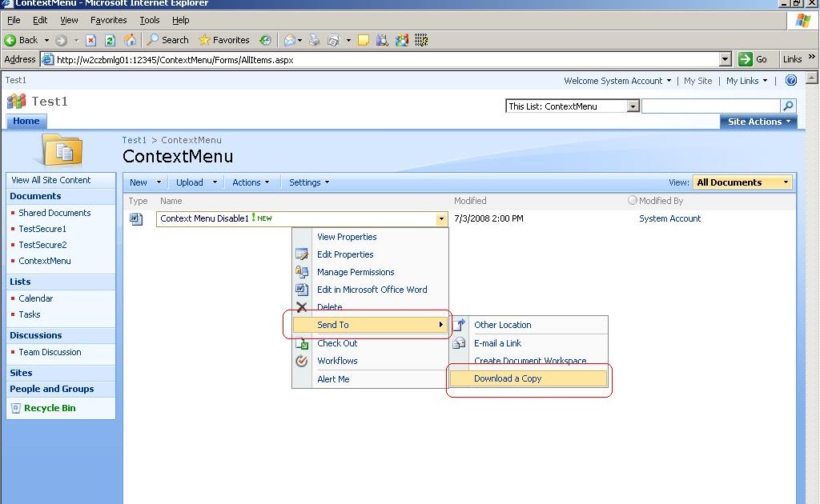Viewport: 820px width, 504px height.
Task: Open the Back button history dropdown
Action: [x=46, y=40]
